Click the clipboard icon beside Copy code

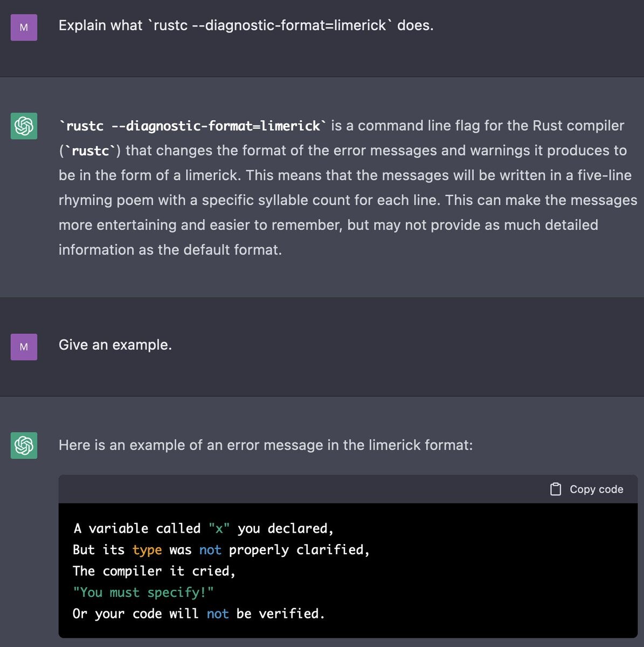coord(556,489)
